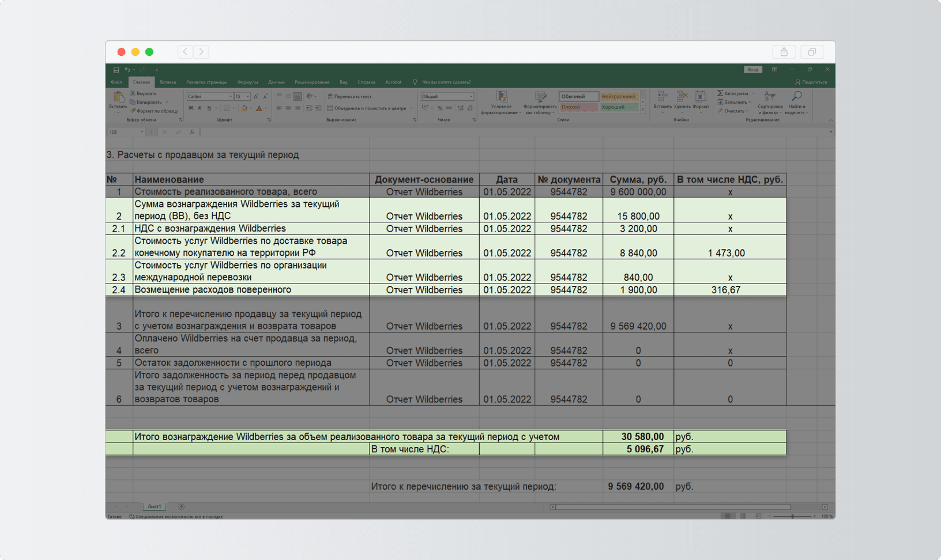The height and width of the screenshot is (560, 941).
Task: Apply the Плохой cell style
Action: (x=578, y=107)
